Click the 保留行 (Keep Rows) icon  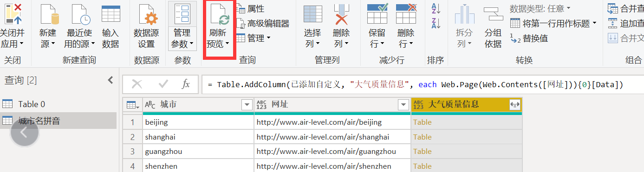point(377,13)
